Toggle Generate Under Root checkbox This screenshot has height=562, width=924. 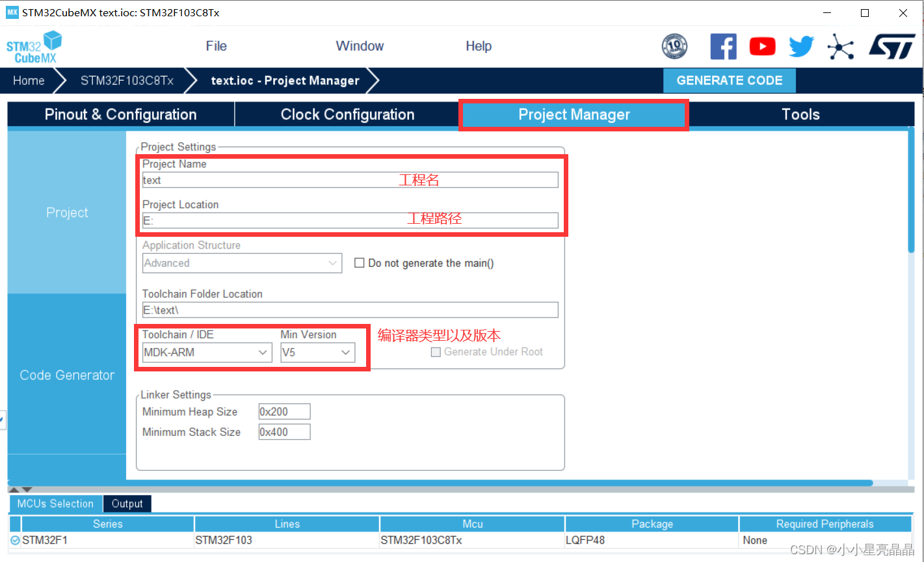point(436,352)
